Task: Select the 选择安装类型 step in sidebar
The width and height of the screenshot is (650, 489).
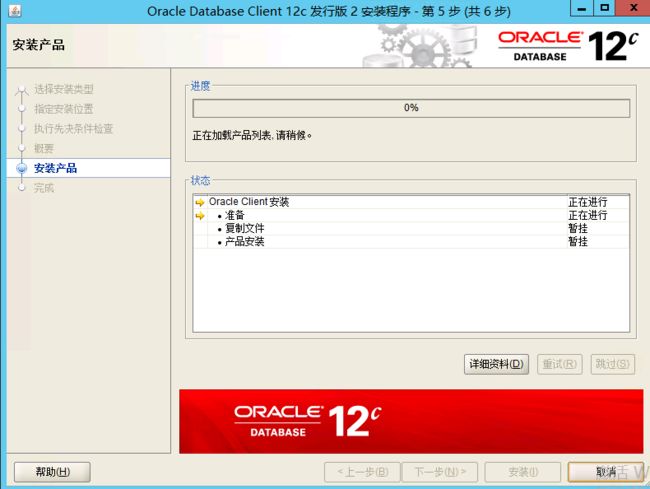Action: point(63,89)
